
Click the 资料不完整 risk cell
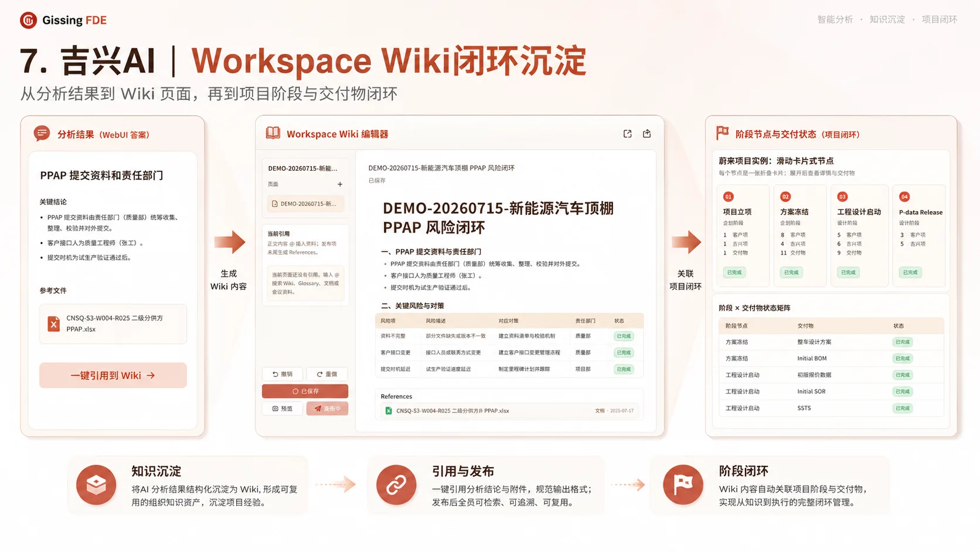(x=393, y=336)
